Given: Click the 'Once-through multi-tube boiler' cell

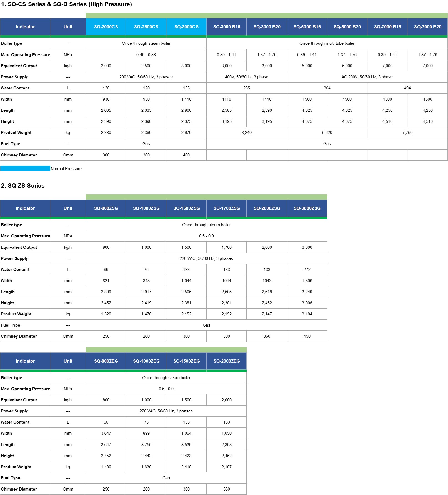Looking at the screenshot, I should pos(327,43).
